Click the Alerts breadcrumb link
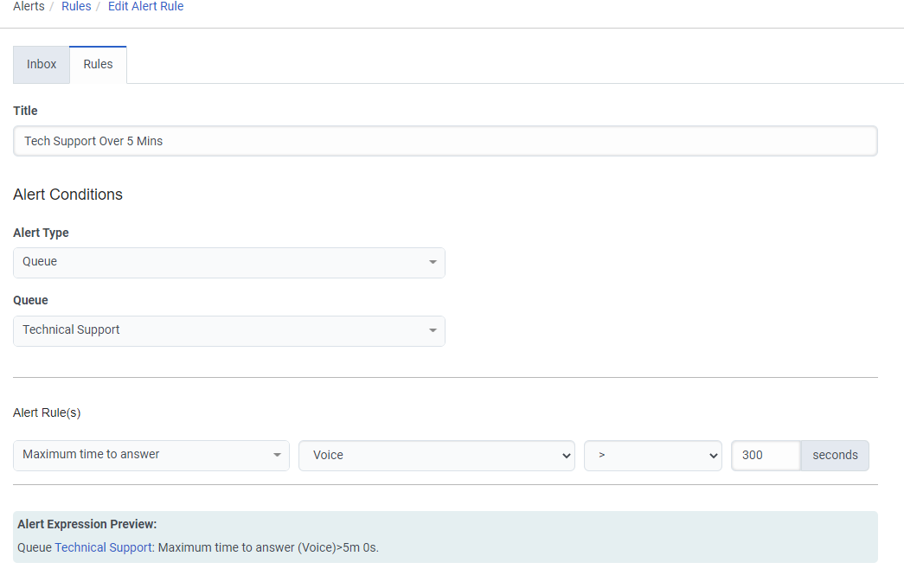The image size is (904, 588). [29, 6]
